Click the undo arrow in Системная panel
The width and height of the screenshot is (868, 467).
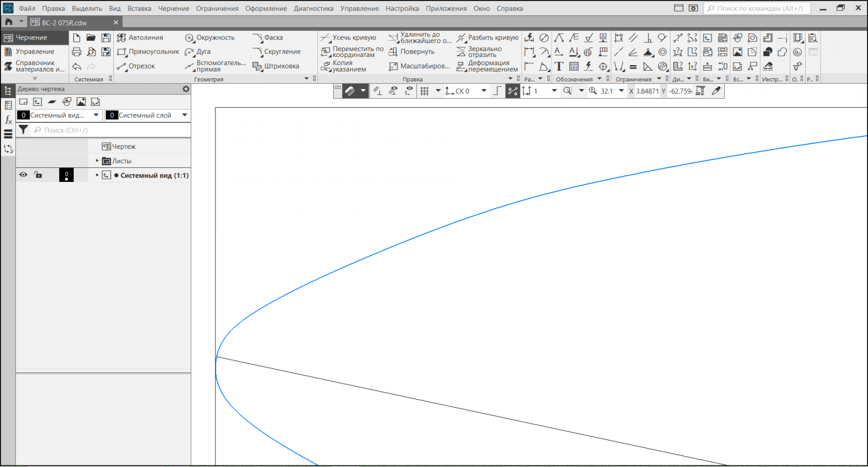click(x=76, y=66)
